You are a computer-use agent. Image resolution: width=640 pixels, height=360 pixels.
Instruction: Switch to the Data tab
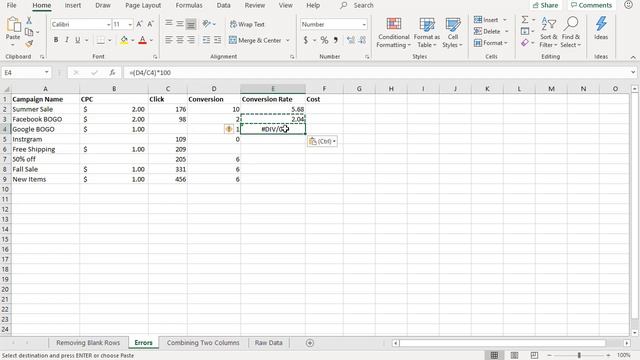tap(223, 5)
